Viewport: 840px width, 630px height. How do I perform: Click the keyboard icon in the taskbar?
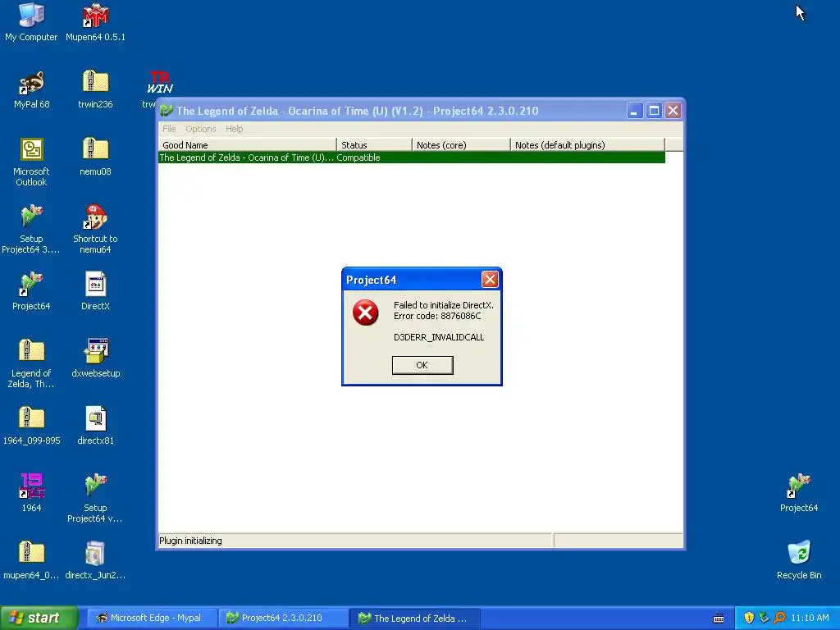pos(719,619)
